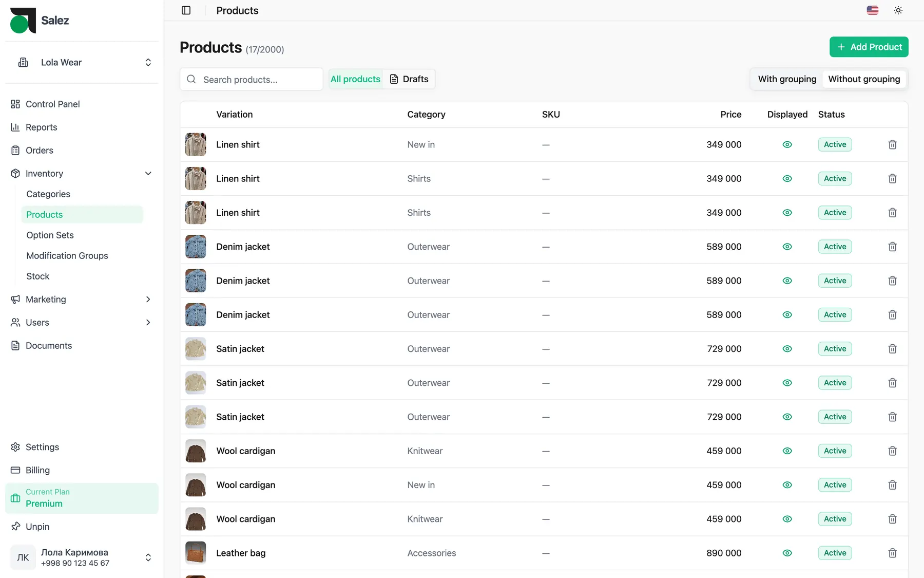Switch to the Drafts tab

click(x=409, y=79)
